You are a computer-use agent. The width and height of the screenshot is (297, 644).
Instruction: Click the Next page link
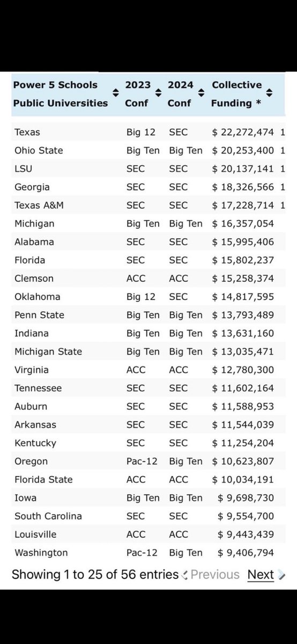[x=261, y=575]
